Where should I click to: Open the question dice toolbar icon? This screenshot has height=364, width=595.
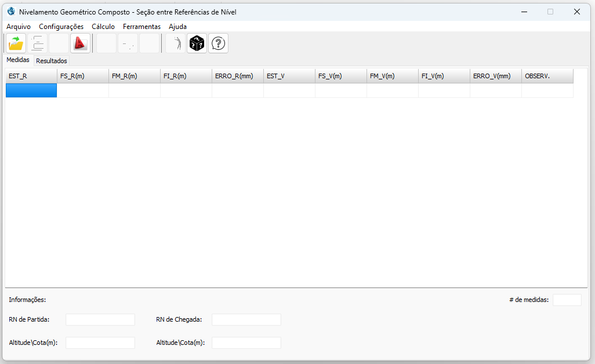(x=196, y=43)
